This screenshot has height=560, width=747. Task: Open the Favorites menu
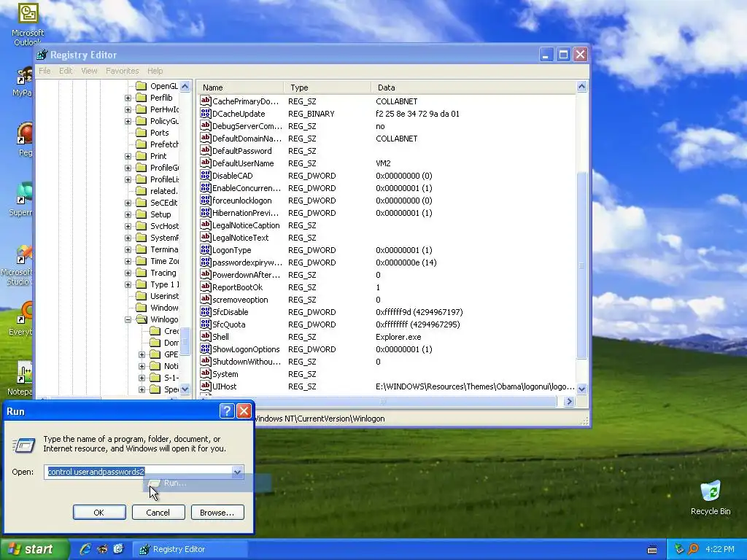tap(123, 71)
